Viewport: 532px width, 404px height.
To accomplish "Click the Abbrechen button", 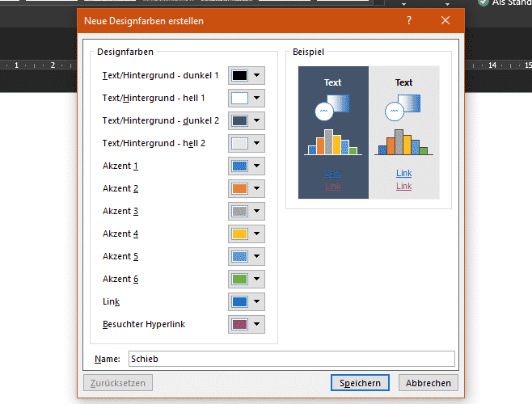I will [429, 383].
